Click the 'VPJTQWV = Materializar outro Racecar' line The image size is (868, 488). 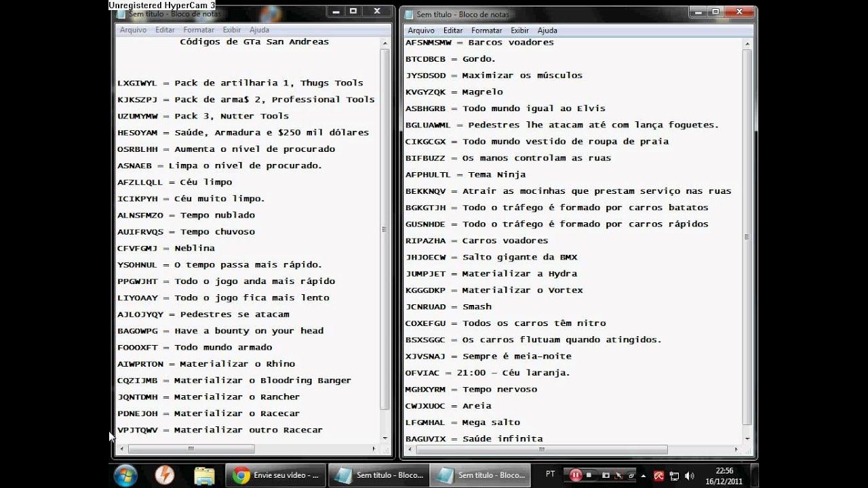click(220, 430)
